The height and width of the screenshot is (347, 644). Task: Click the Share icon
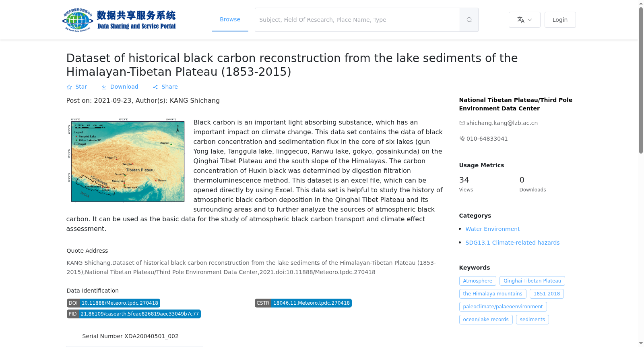pos(155,87)
